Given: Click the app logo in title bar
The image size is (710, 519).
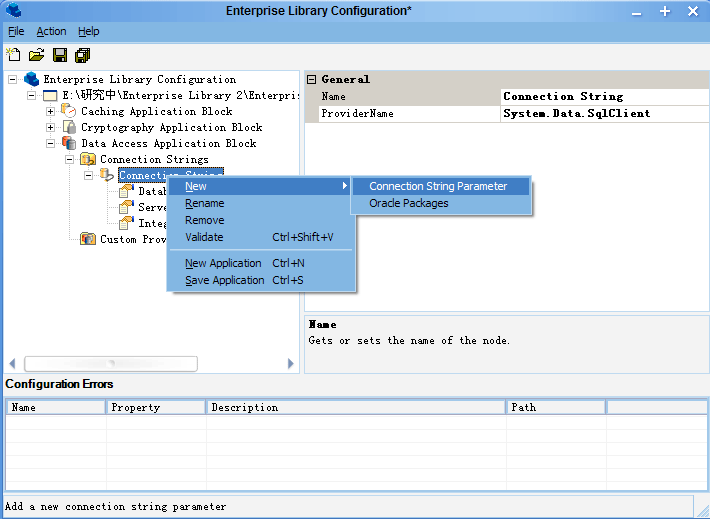Looking at the screenshot, I should tap(14, 10).
